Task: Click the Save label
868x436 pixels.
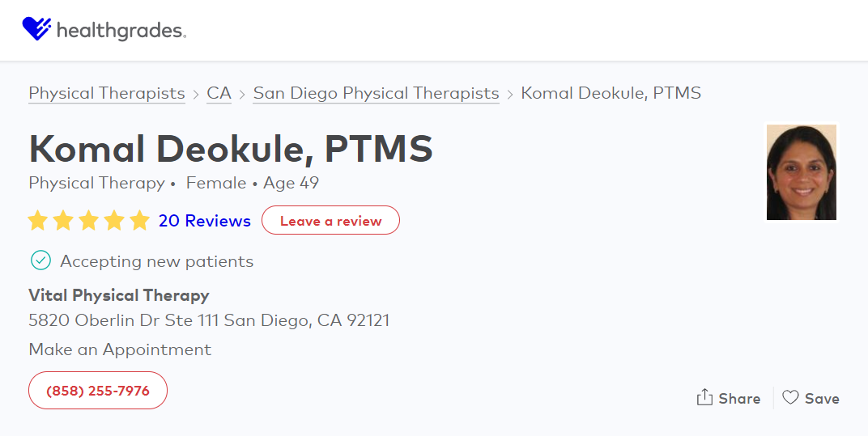Action: (x=822, y=398)
